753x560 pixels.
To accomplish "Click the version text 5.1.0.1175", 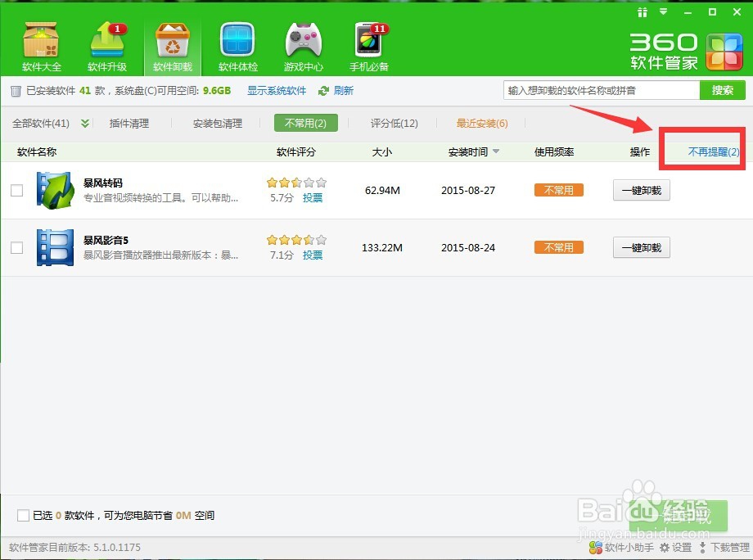I will click(117, 548).
